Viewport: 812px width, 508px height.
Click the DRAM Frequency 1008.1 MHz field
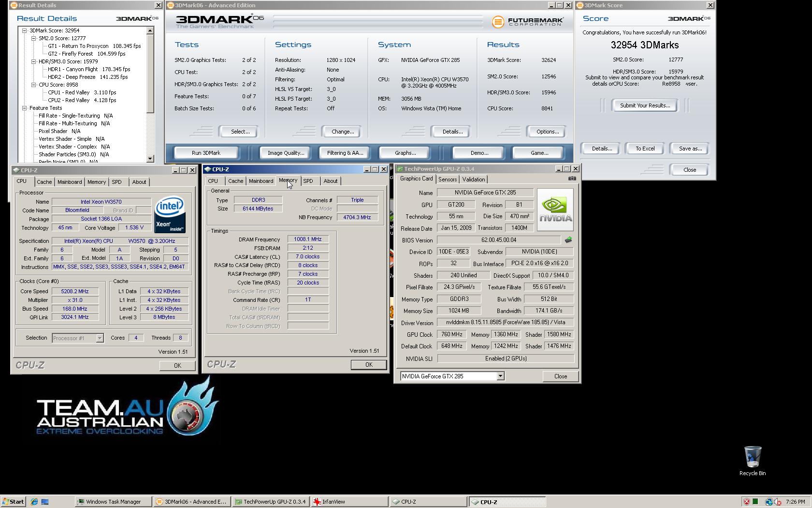click(x=308, y=239)
